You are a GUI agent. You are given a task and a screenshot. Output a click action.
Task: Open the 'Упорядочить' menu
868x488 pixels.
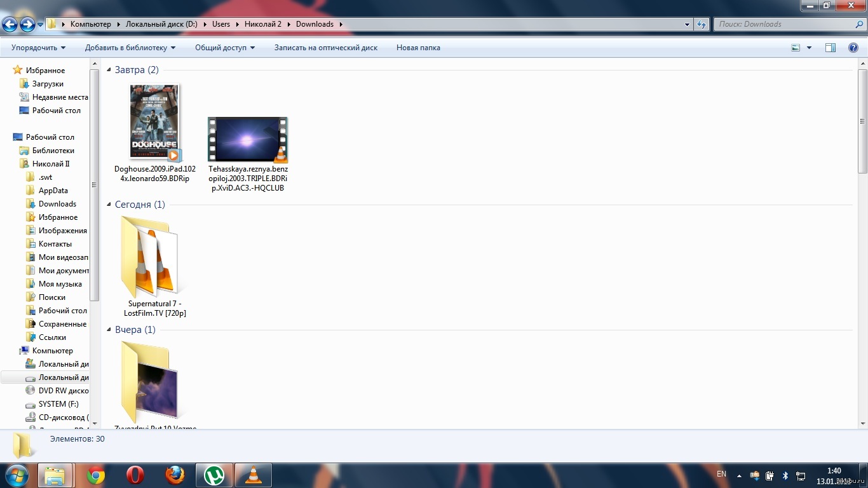[39, 48]
